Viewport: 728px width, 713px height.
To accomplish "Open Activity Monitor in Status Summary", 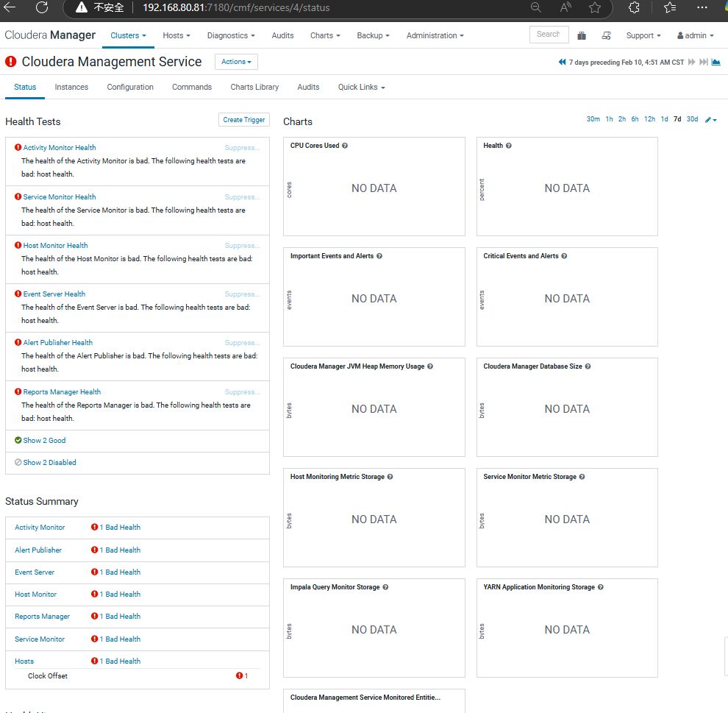I will pyautogui.click(x=40, y=527).
